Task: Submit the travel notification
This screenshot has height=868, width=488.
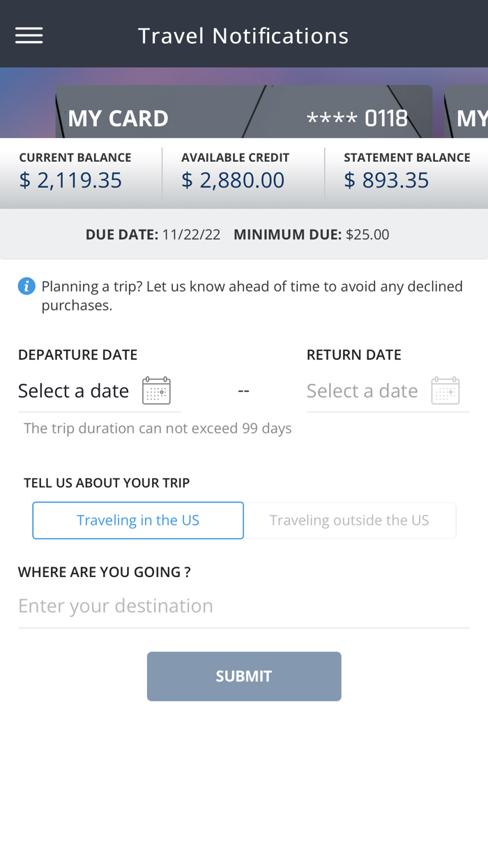Action: click(x=243, y=675)
